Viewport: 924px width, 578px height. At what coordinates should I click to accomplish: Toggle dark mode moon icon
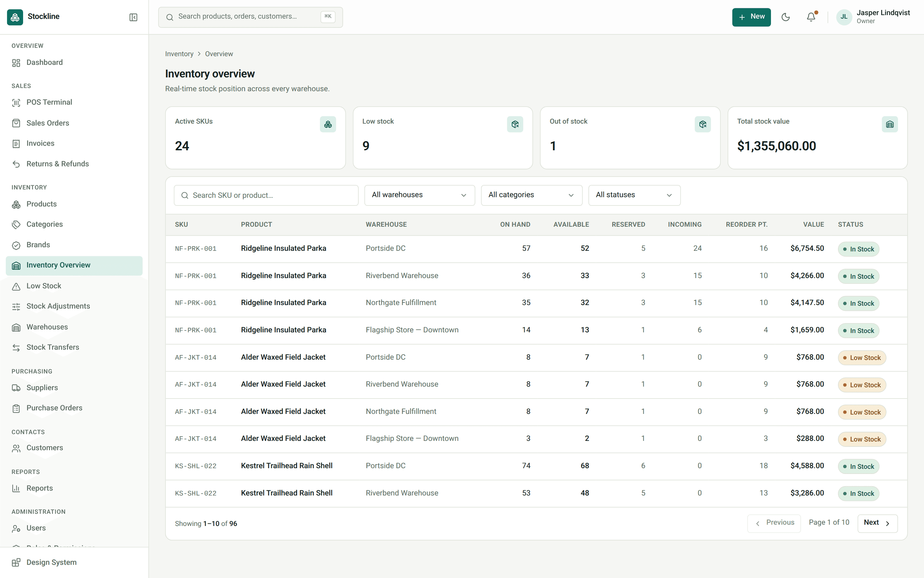(785, 17)
